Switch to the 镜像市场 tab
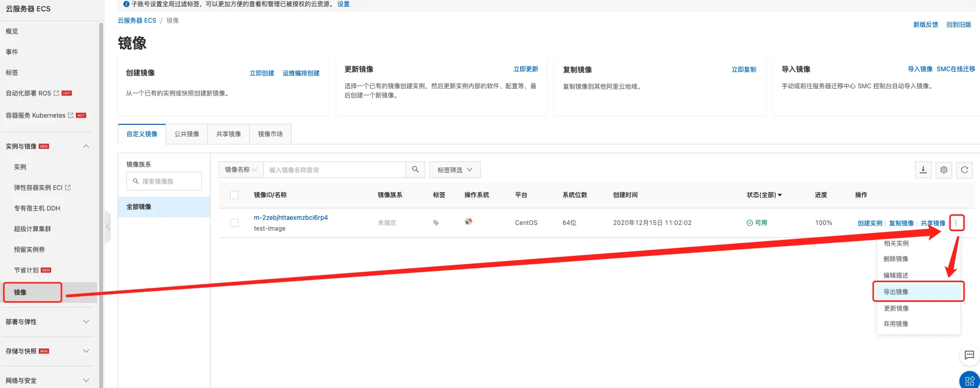Screen dimensions: 980x388 click(270, 134)
